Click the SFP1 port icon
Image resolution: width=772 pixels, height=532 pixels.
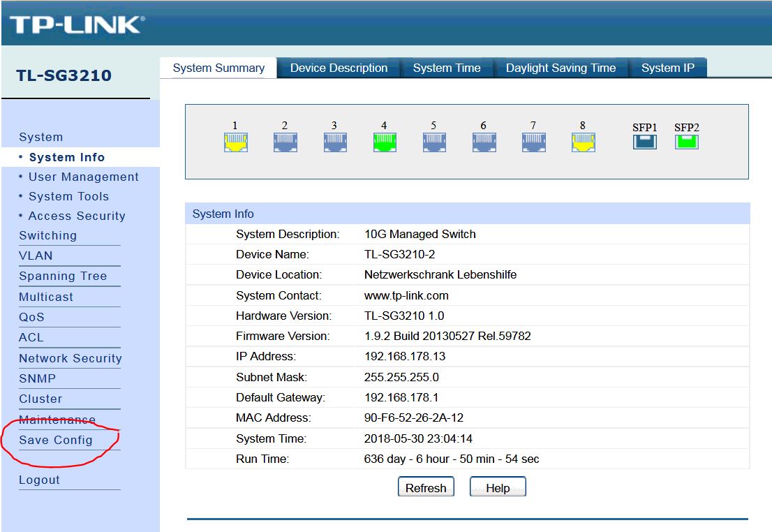(645, 142)
